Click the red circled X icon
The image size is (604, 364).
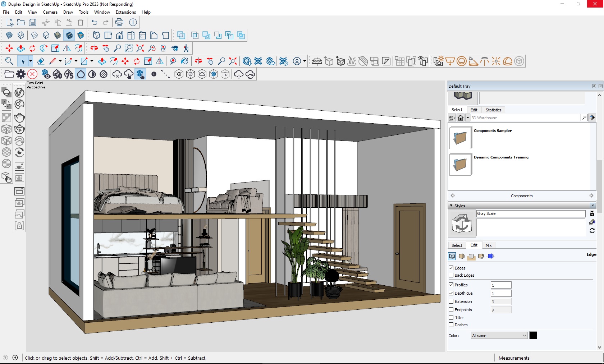point(32,74)
